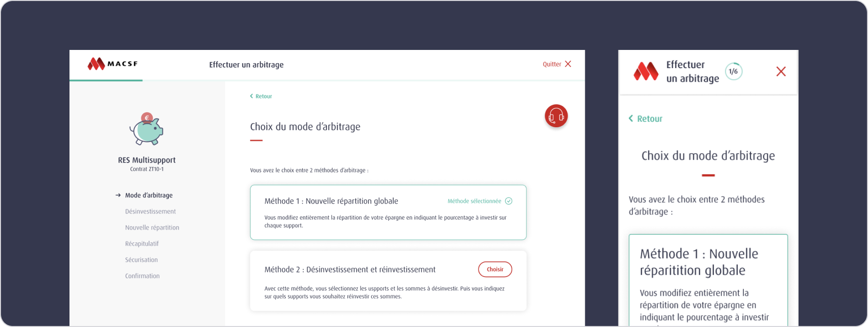Click the Choisir button for Méthode 2

click(495, 269)
